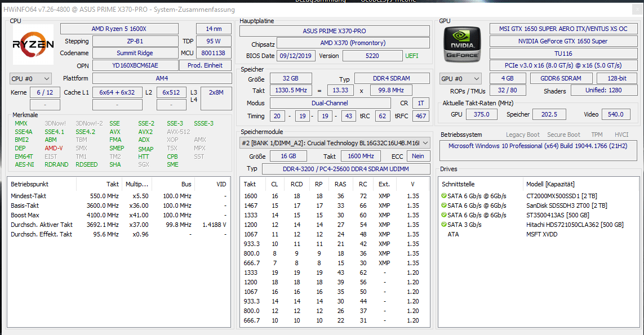
Task: Select the 1467 MHz XMP timing row
Action: point(334,206)
